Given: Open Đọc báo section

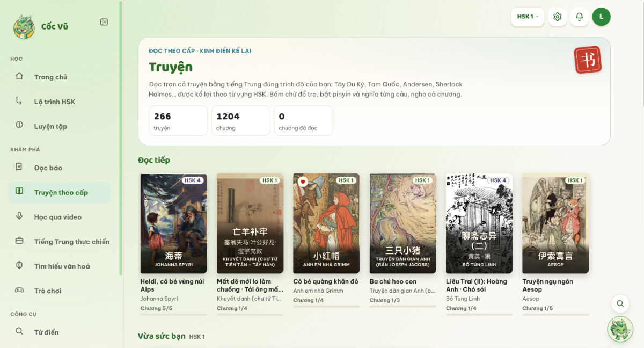Looking at the screenshot, I should pos(60,168).
